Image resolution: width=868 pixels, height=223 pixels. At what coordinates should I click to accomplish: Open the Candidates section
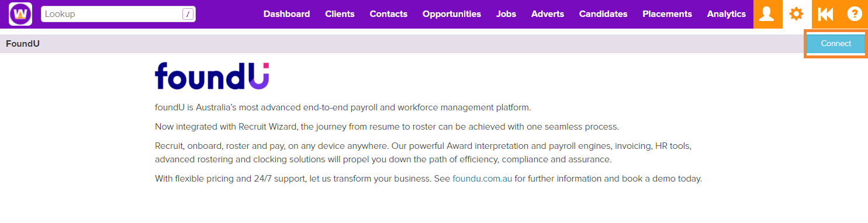[x=603, y=14]
